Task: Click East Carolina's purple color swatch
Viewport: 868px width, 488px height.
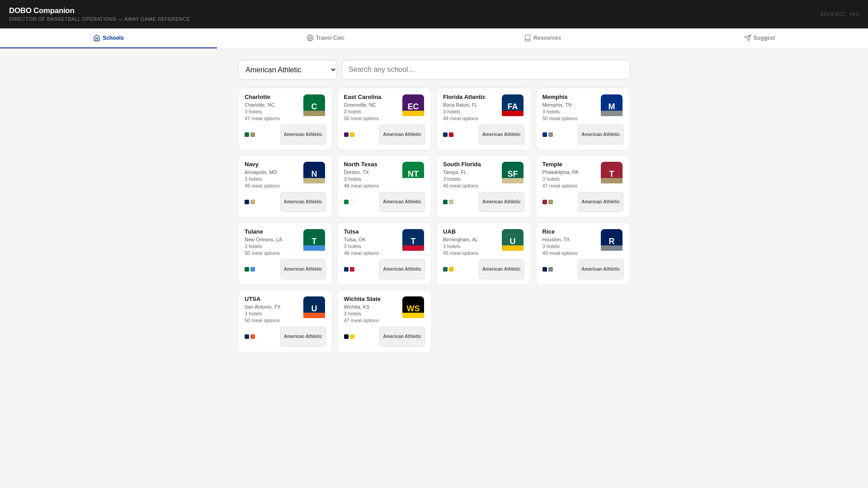Action: click(x=346, y=135)
